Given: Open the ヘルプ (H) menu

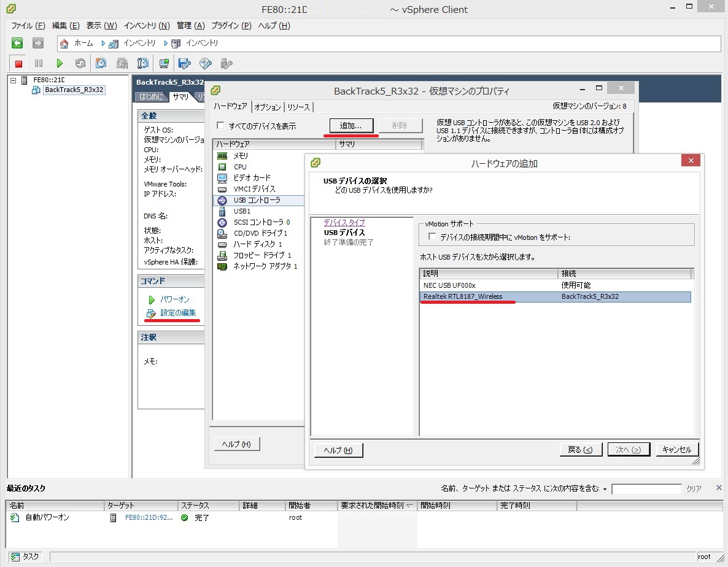Looking at the screenshot, I should [274, 26].
